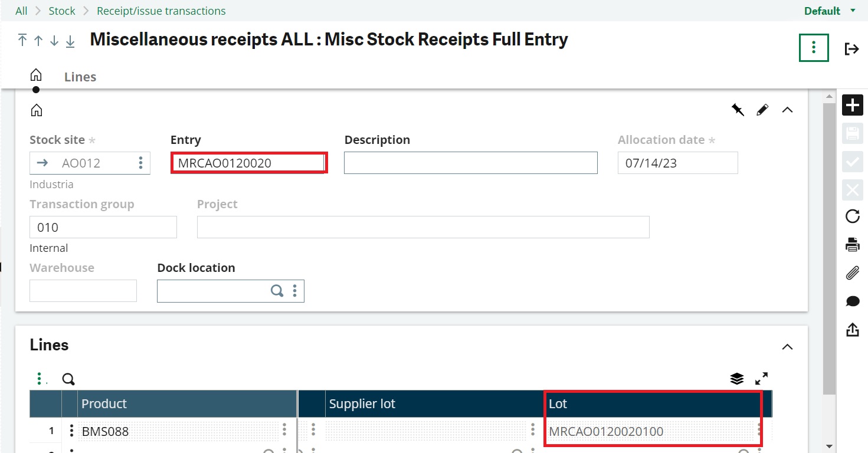The image size is (868, 453).
Task: Pin the header section
Action: click(738, 110)
